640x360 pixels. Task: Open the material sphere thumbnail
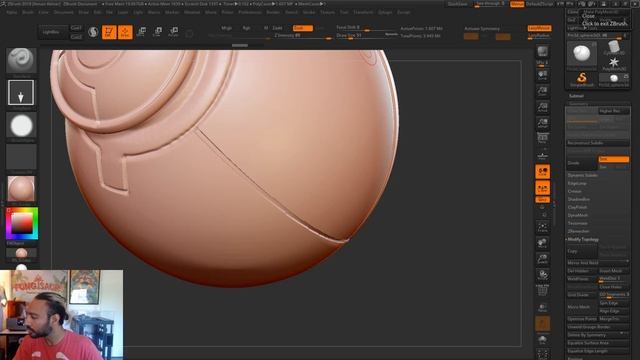[x=21, y=189]
